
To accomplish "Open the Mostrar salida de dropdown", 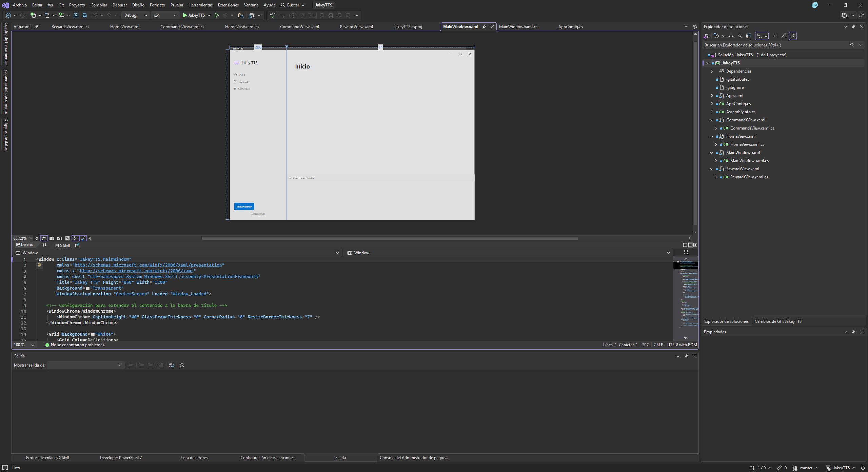I will click(85, 365).
